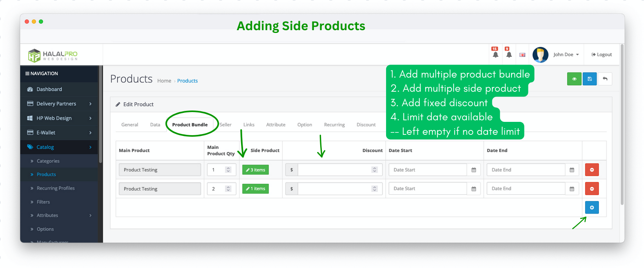Click the Products breadcrumb link
The image size is (644, 268).
coord(187,81)
